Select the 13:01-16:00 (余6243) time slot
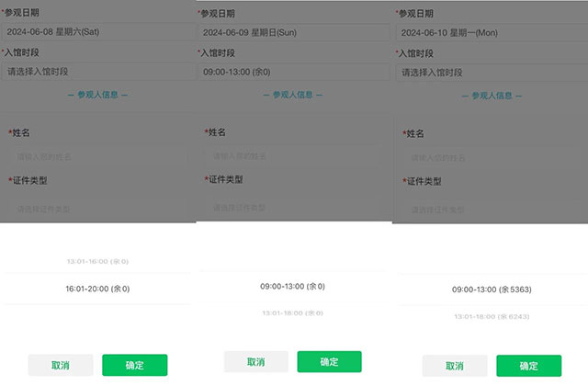Image resolution: width=588 pixels, height=386 pixels. click(x=492, y=316)
